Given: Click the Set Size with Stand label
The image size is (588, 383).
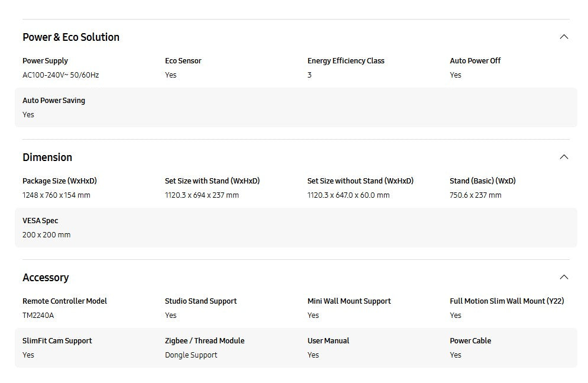Looking at the screenshot, I should 212,181.
